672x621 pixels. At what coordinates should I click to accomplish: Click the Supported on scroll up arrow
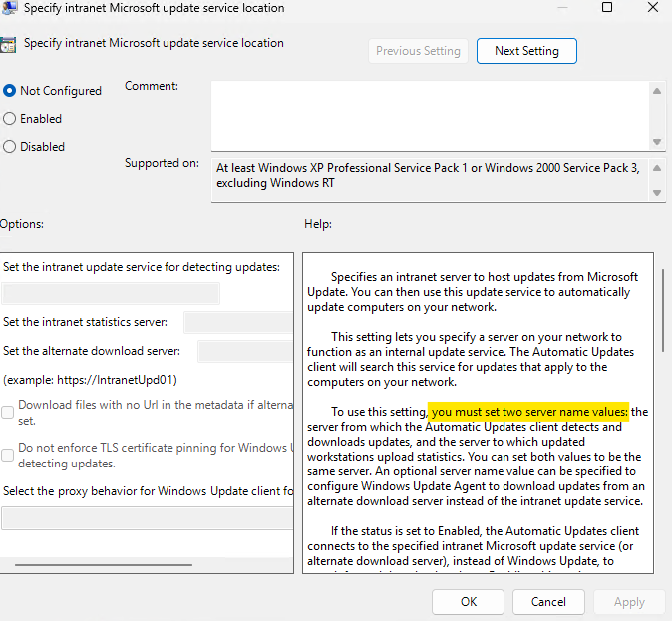657,168
